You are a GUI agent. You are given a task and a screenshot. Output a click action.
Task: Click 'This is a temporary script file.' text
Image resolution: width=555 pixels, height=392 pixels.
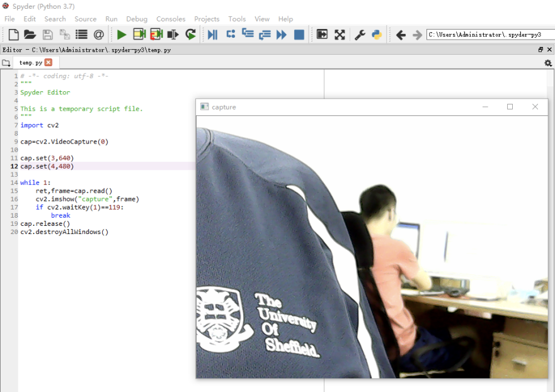(x=81, y=109)
